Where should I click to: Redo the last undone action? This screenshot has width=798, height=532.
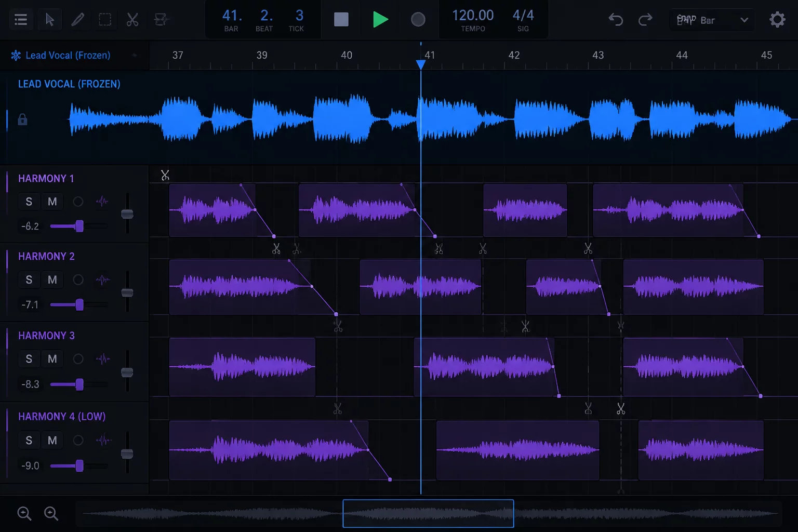point(645,20)
